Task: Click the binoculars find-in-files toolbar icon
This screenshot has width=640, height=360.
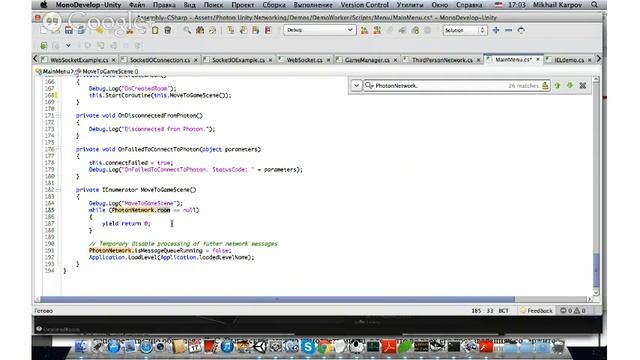Action: click(200, 30)
